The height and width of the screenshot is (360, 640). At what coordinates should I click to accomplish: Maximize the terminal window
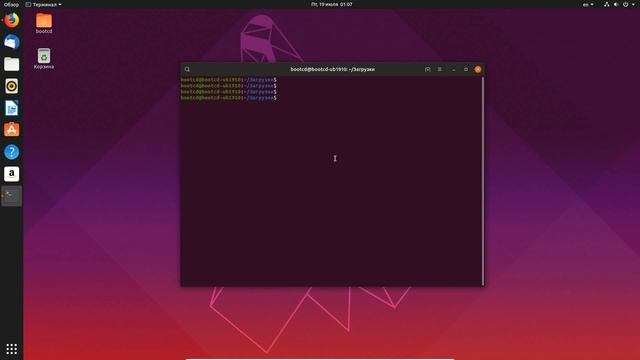(466, 69)
